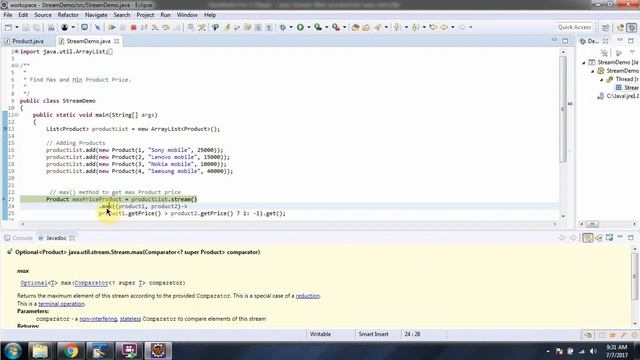The image size is (640, 360).
Task: Open the Navigate menu
Action: coord(96,15)
